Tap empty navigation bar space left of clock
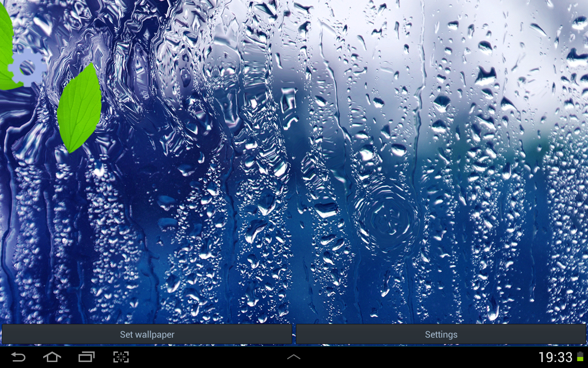This screenshot has width=588, height=368. tap(413, 357)
